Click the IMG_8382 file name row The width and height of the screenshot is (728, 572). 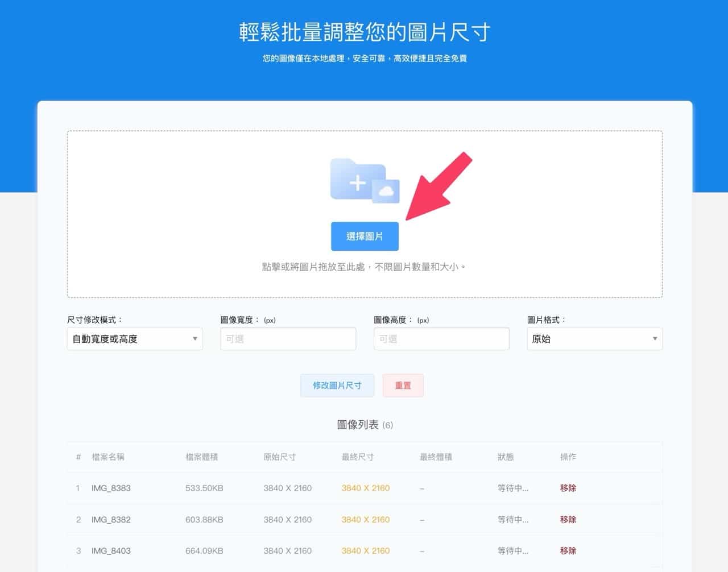111,519
